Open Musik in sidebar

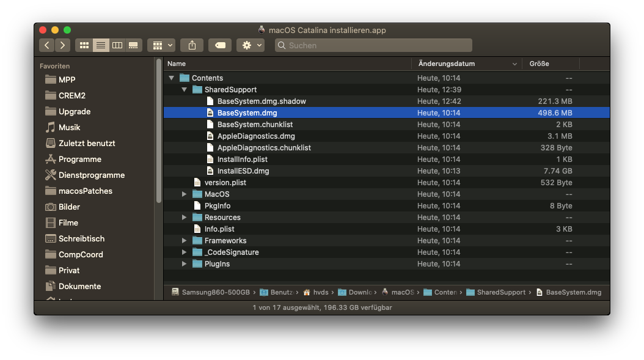point(62,127)
